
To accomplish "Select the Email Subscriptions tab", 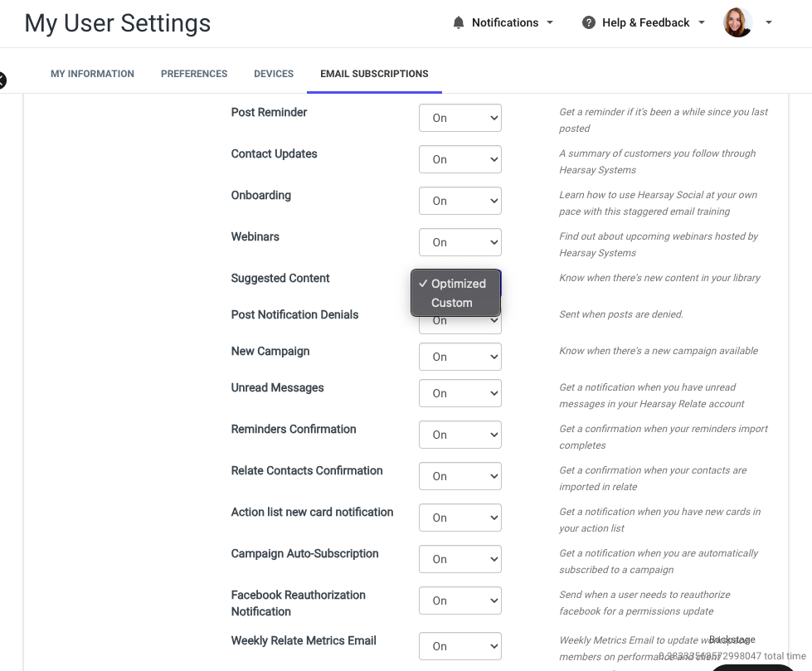I will point(374,74).
